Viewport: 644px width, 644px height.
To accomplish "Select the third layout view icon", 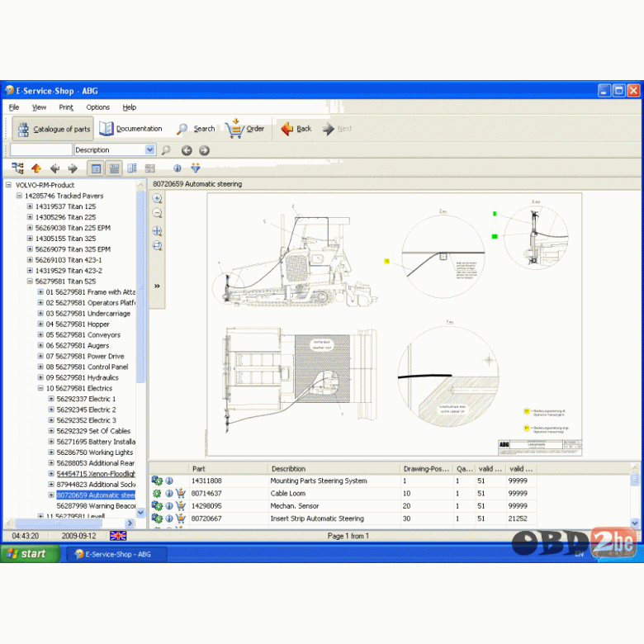I will coord(132,168).
